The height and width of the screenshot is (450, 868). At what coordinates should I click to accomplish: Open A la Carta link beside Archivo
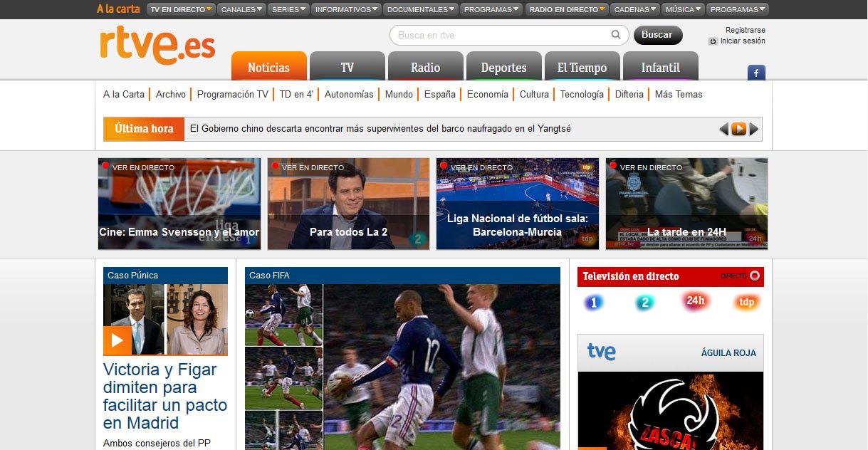point(124,94)
